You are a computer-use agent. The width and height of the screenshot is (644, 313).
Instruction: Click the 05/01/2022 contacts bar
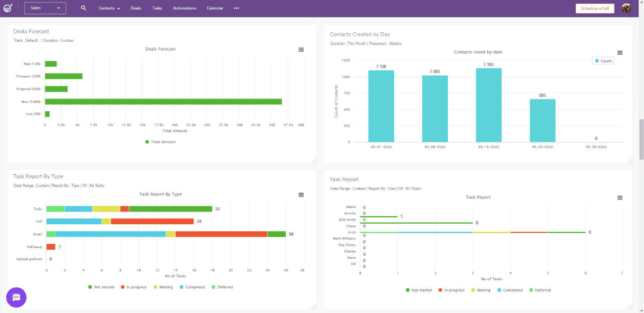(381, 106)
